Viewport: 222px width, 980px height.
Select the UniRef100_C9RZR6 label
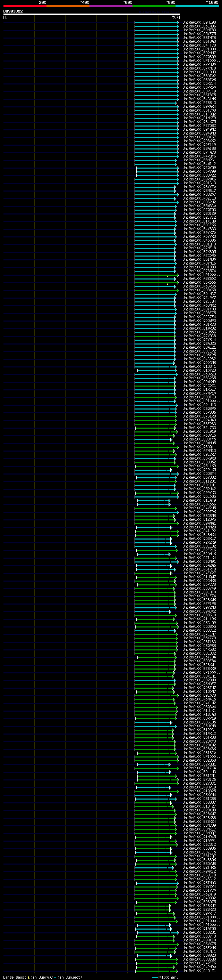(x=199, y=512)
